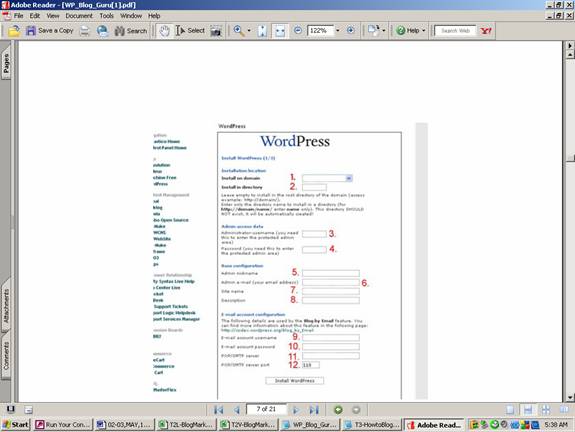Screen dimensions: 575x432
Task: Expand the Help button dropdown arrow
Action: 424,31
